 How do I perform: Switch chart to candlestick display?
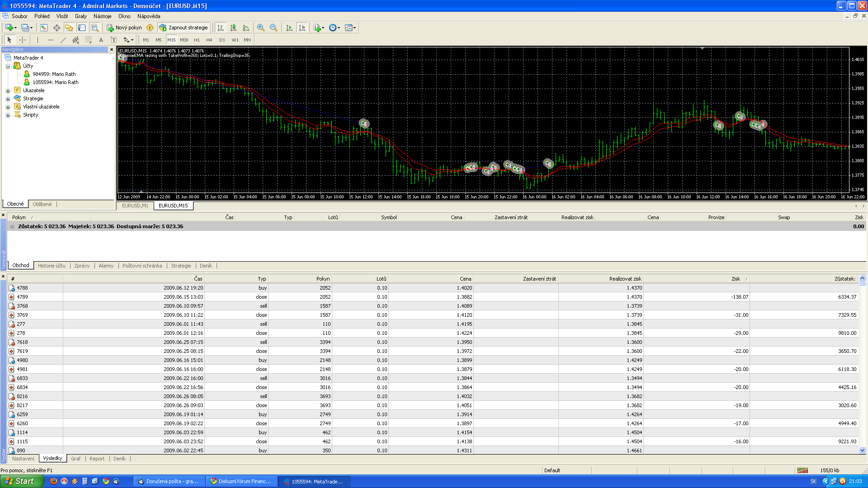point(233,28)
